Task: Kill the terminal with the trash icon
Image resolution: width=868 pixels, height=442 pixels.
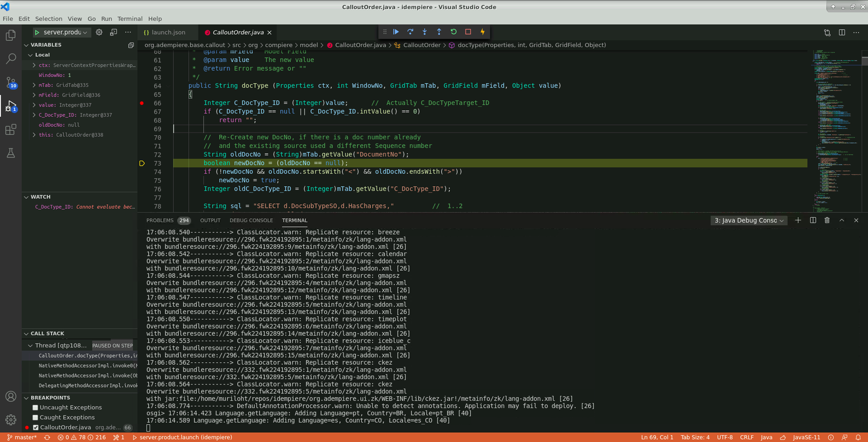Action: click(827, 220)
